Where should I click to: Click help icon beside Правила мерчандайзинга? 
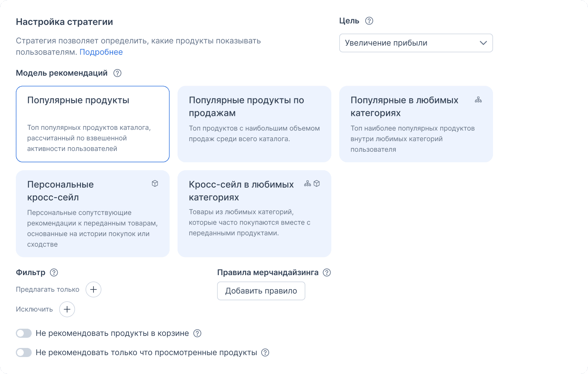click(x=326, y=272)
